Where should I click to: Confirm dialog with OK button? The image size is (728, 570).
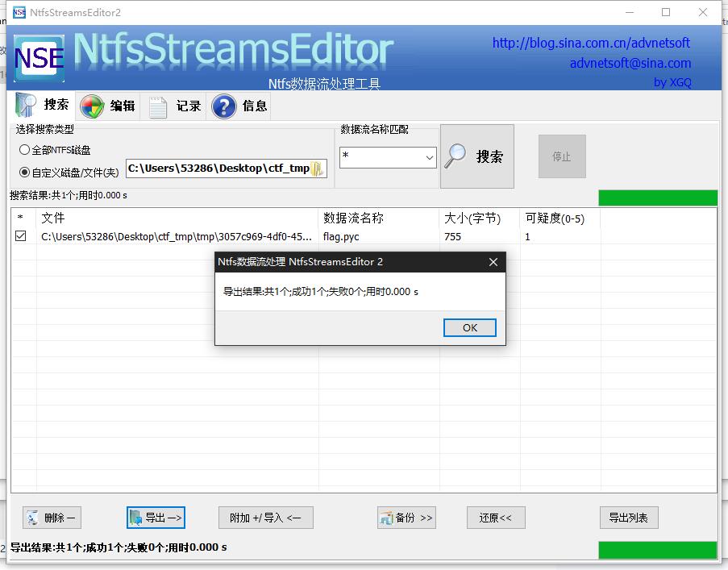click(470, 327)
